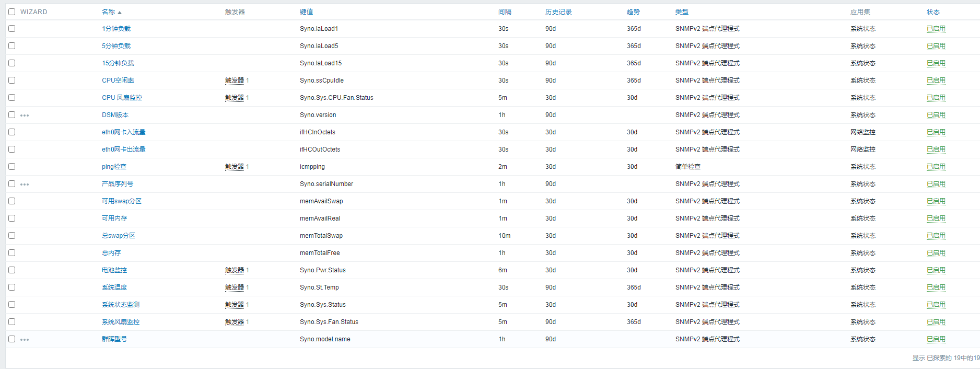Open the eth0网卡出流量 item
Image resolution: width=980 pixels, height=369 pixels.
point(123,149)
